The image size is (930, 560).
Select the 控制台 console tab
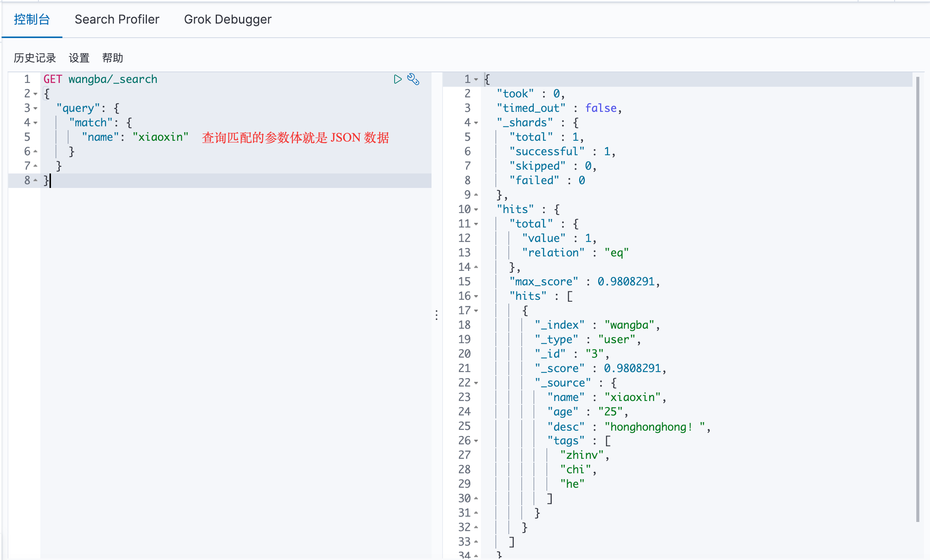(32, 19)
